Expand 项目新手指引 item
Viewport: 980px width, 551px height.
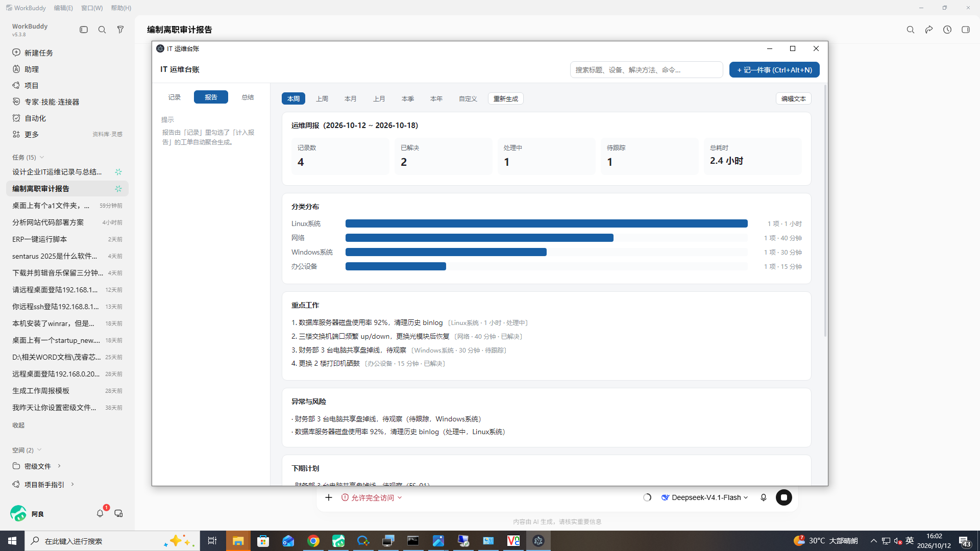[x=72, y=484]
